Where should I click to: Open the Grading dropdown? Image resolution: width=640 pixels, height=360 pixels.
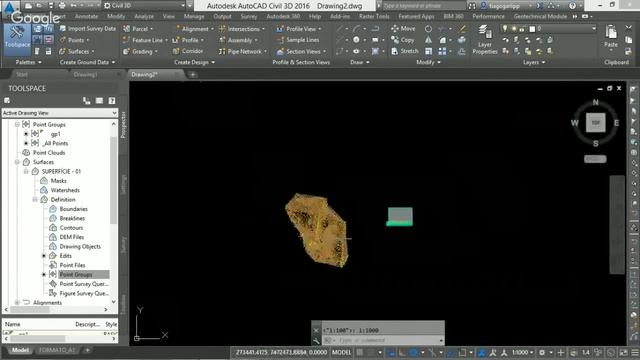[140, 51]
